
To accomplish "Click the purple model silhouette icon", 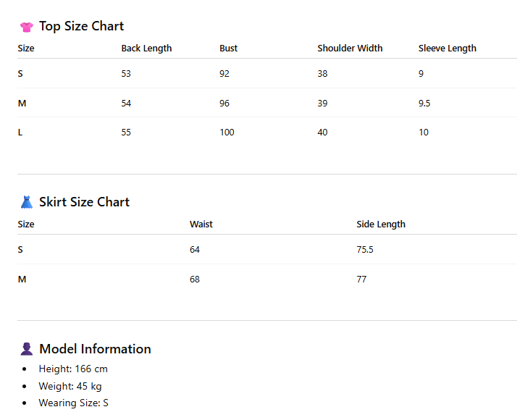I will coord(26,349).
